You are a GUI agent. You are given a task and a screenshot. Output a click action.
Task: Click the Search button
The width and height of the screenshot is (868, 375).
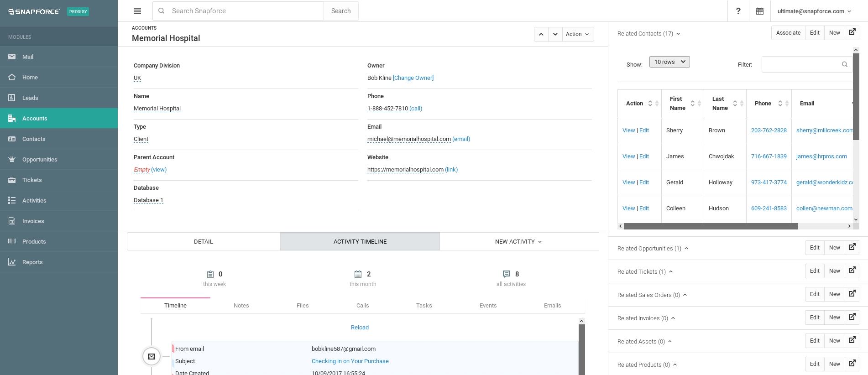coord(341,11)
